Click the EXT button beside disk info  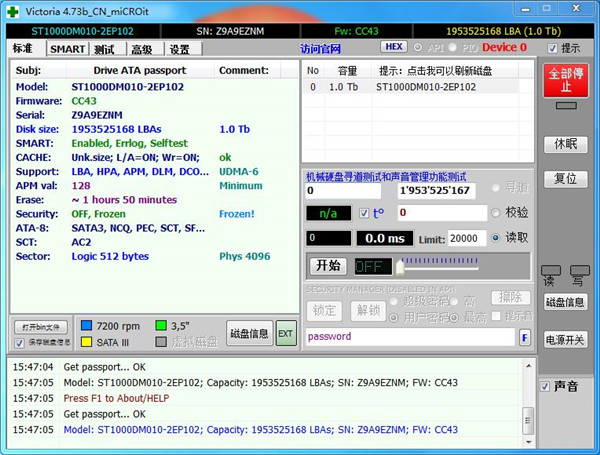pos(286,333)
